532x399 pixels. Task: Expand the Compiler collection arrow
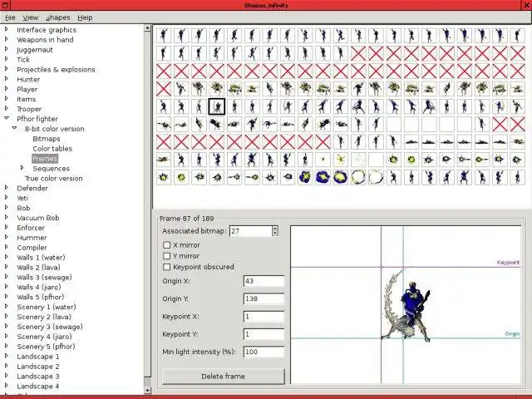pos(6,248)
